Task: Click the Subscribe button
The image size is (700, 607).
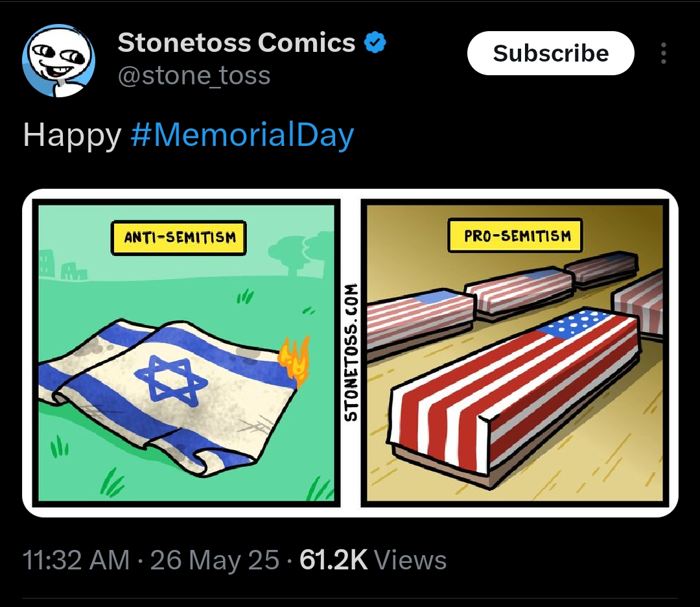Action: click(x=550, y=53)
